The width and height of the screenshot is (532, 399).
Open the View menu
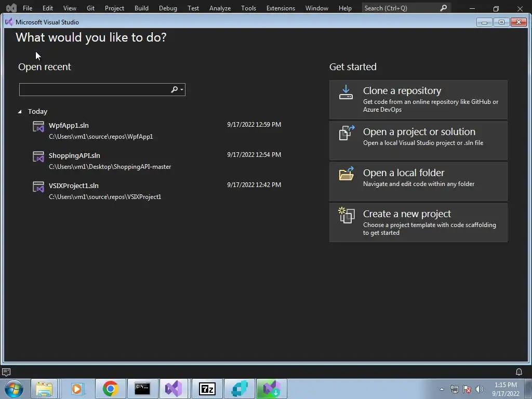click(70, 8)
